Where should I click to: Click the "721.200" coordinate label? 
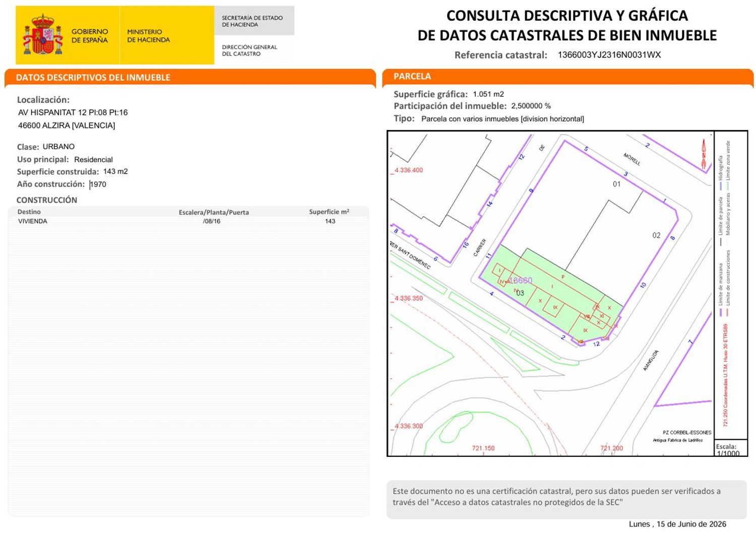pos(612,448)
